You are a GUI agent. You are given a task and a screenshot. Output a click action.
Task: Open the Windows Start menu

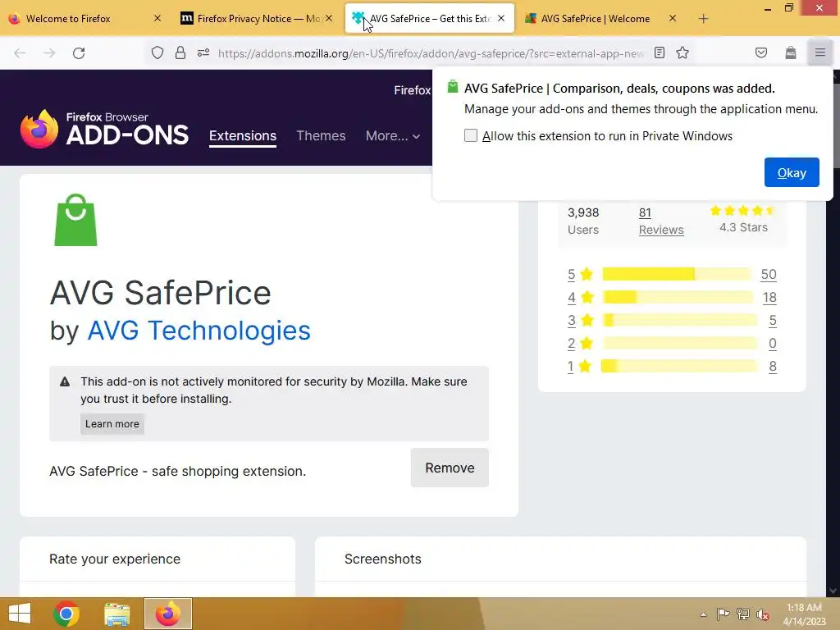click(x=20, y=614)
